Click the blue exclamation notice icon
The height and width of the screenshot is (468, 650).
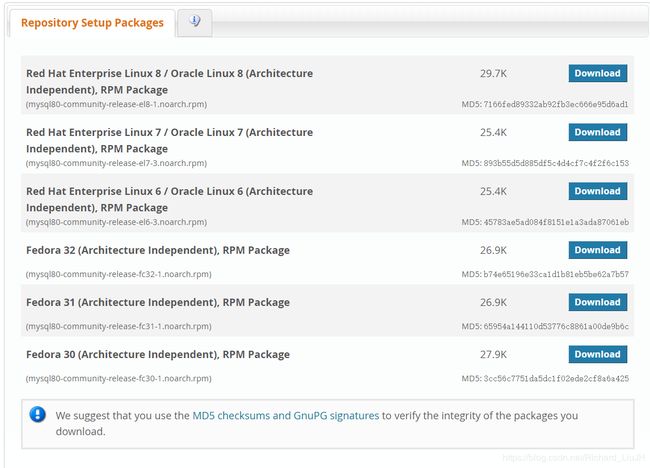click(x=37, y=414)
